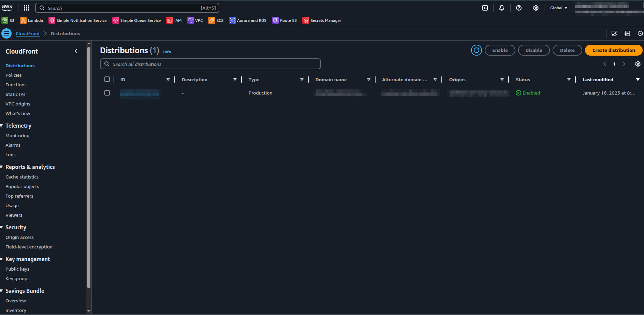Select all distributions with header checkbox
This screenshot has width=644, height=315.
(107, 79)
